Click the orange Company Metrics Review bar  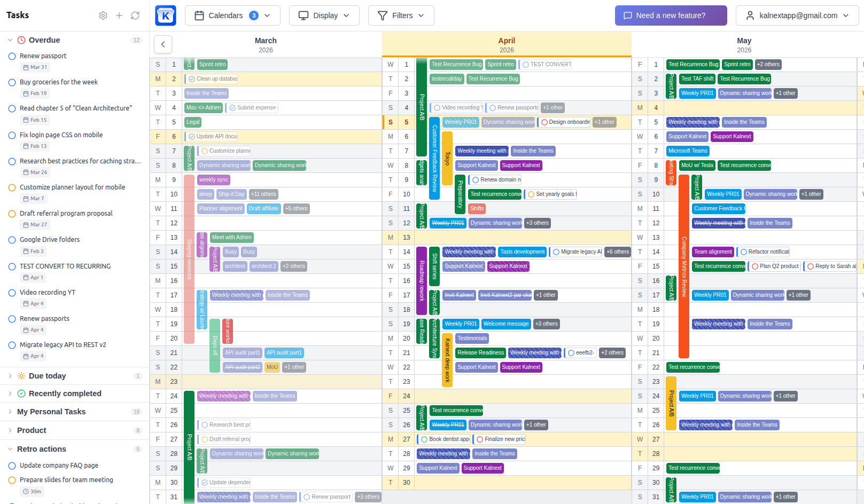tap(683, 267)
